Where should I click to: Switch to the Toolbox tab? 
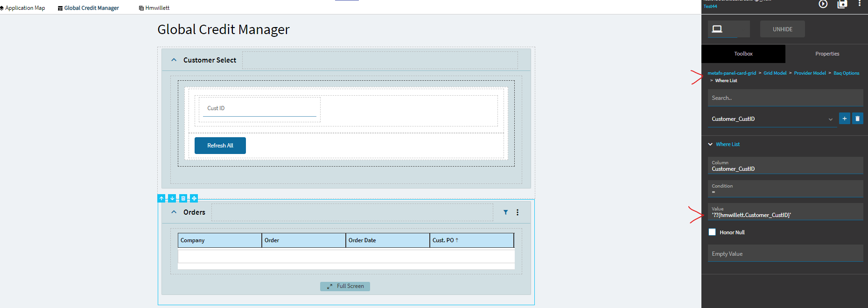743,54
